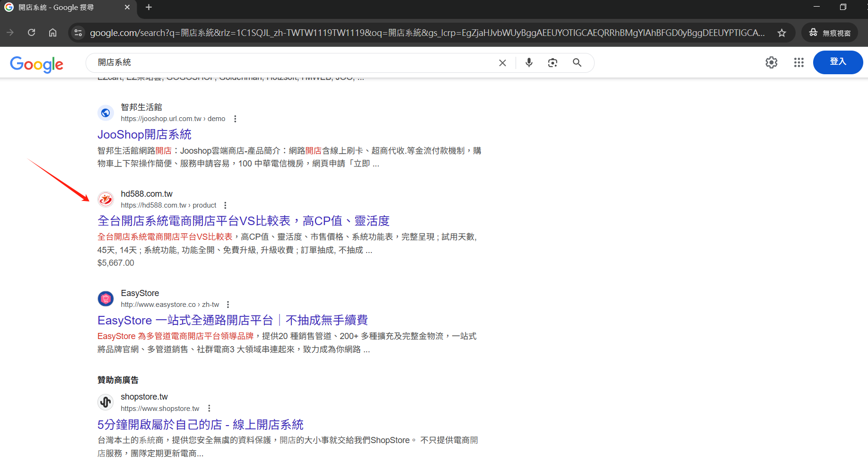Open more options for EasyStore result
The width and height of the screenshot is (868, 462).
pos(228,305)
